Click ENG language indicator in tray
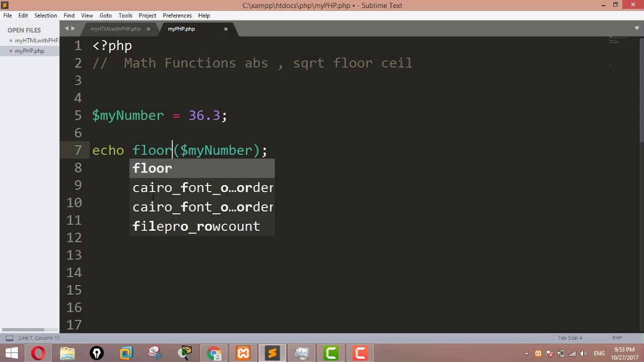Screen dimensions: 644x362 coord(599,353)
